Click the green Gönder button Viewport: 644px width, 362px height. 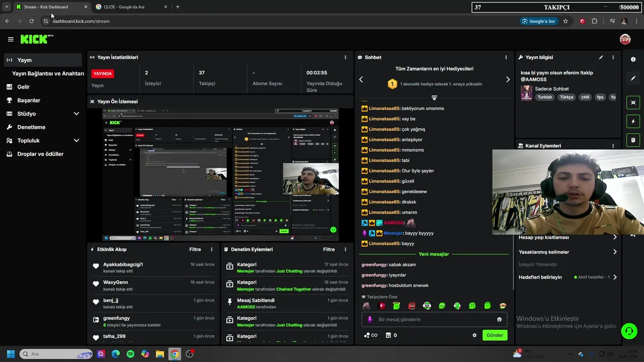495,335
